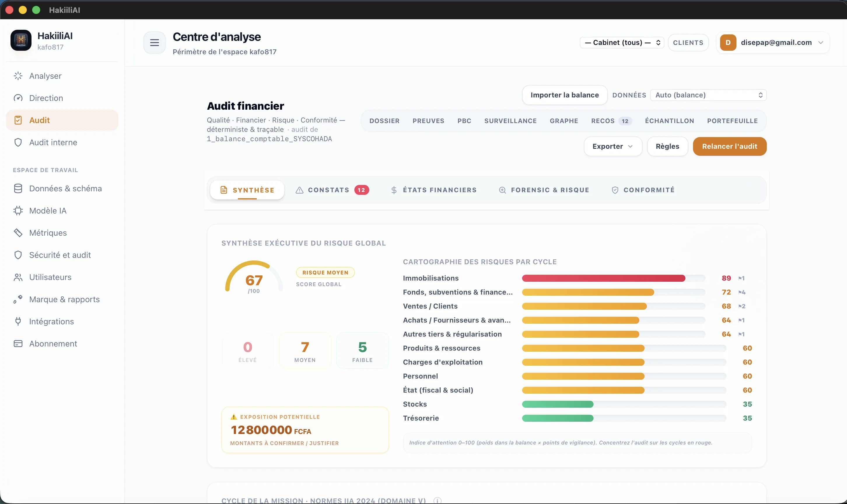Switch to the Synthèse tab
This screenshot has height=504, width=847.
coord(247,190)
